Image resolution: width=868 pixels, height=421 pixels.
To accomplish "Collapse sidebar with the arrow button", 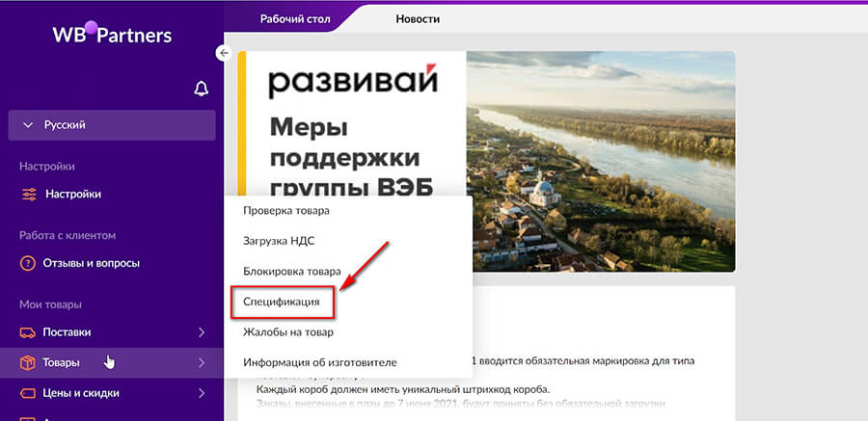I will [x=224, y=53].
